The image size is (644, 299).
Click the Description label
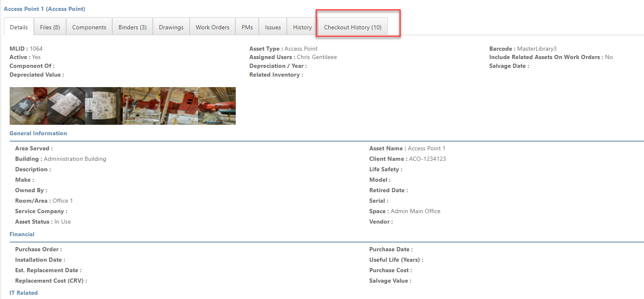[x=33, y=169]
